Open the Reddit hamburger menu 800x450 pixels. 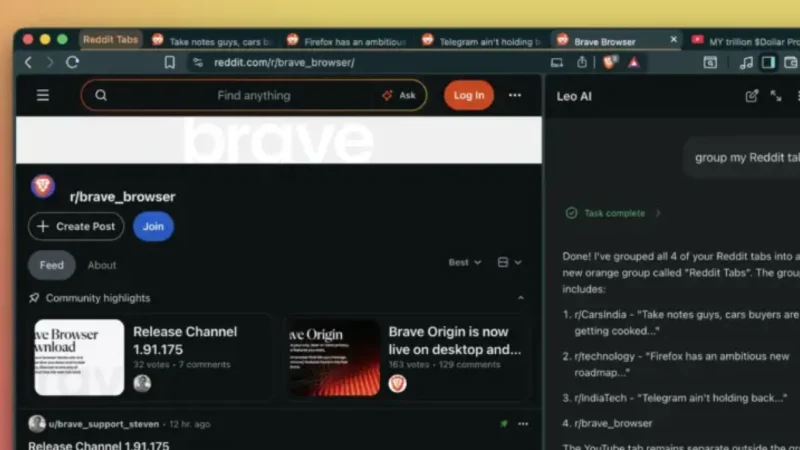point(43,95)
